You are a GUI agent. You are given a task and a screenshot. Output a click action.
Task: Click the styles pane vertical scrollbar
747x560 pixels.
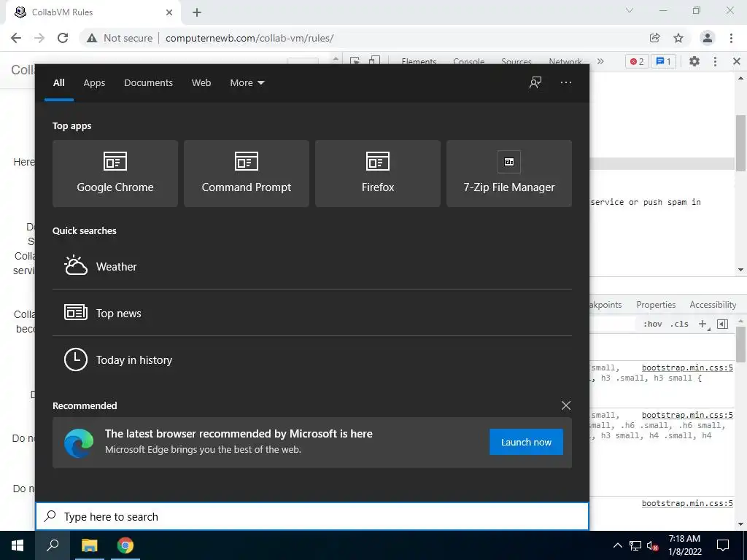point(741,345)
